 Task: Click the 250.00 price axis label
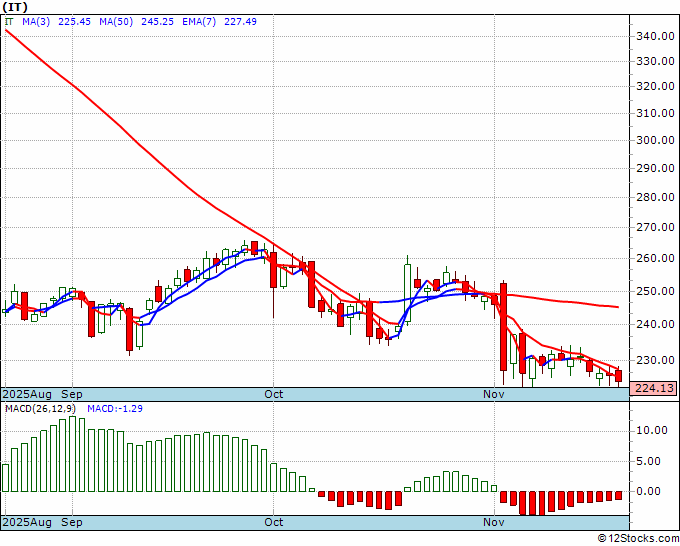(x=655, y=291)
